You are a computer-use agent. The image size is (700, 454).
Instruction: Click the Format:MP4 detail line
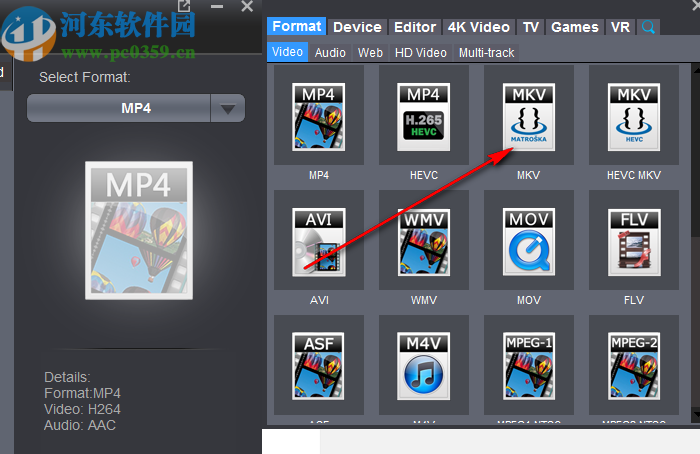(82, 393)
